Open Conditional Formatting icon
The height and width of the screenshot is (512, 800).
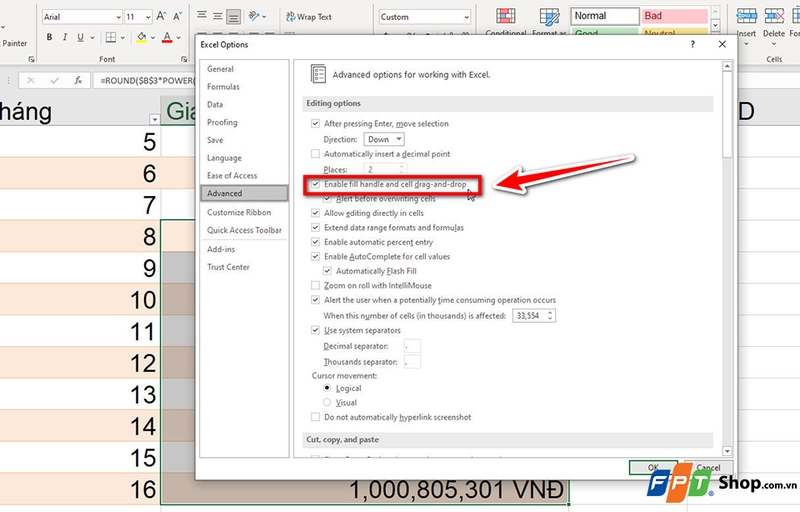(x=506, y=18)
